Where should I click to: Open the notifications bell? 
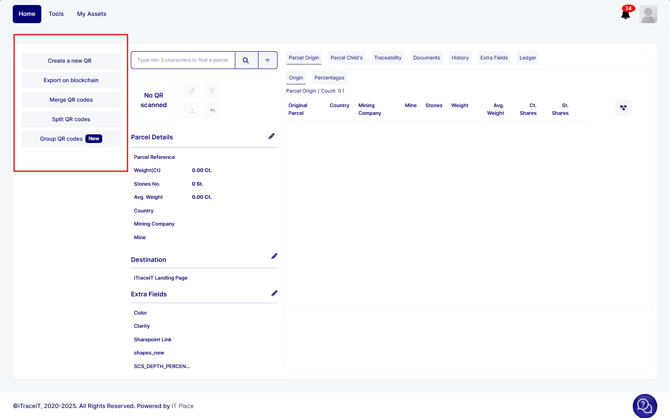[x=626, y=14]
